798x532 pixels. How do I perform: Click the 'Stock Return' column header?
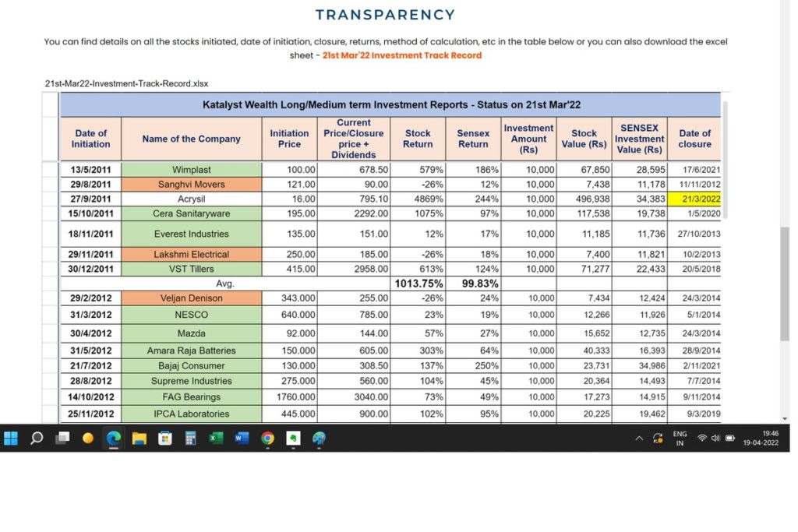418,139
